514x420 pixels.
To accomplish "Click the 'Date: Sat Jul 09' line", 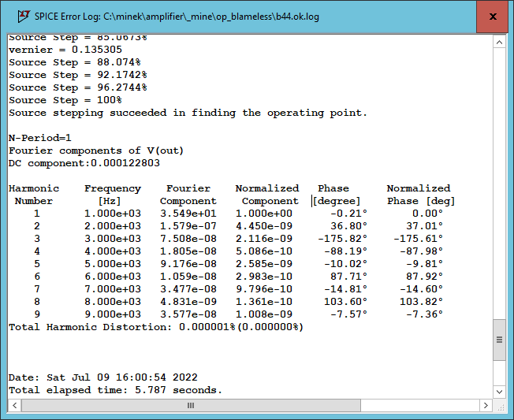I will (x=103, y=377).
